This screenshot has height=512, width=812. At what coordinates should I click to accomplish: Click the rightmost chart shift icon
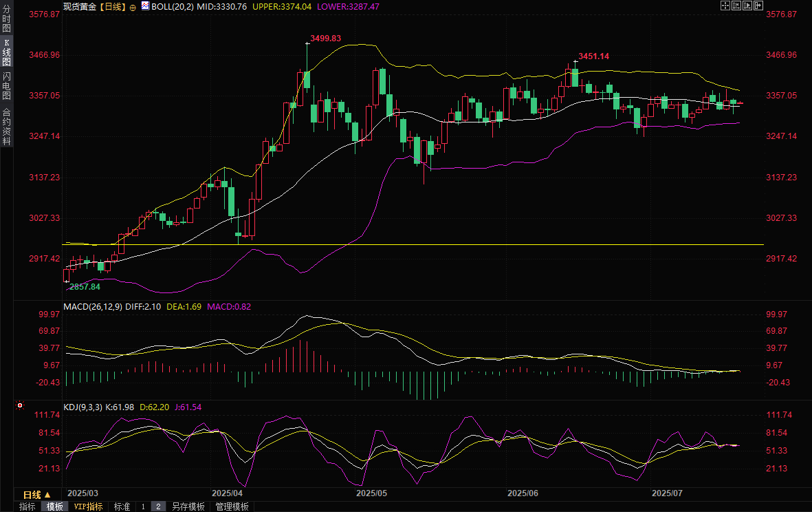760,6
